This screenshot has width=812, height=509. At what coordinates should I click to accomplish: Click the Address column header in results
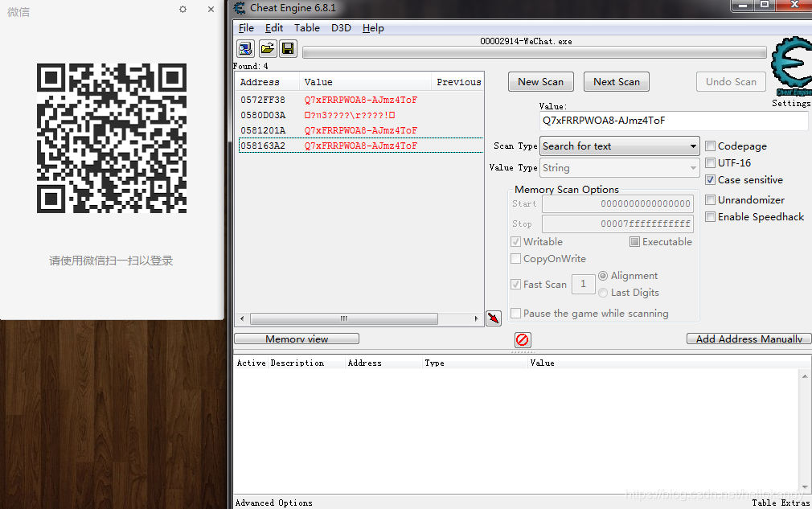pyautogui.click(x=267, y=82)
